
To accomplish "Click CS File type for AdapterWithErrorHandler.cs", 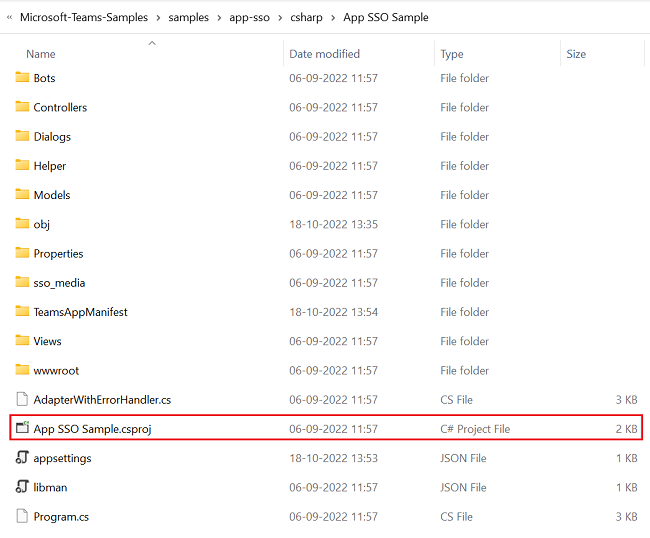I will (456, 400).
